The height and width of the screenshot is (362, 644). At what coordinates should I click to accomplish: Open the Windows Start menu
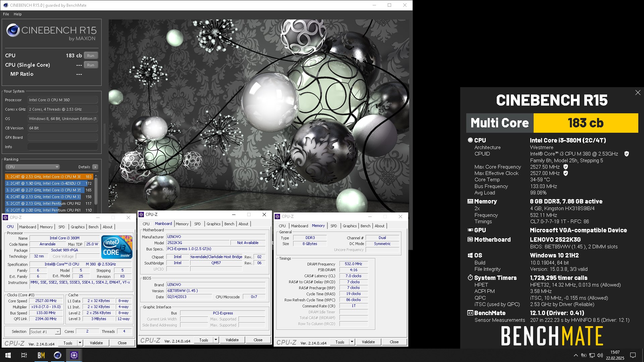click(x=8, y=355)
